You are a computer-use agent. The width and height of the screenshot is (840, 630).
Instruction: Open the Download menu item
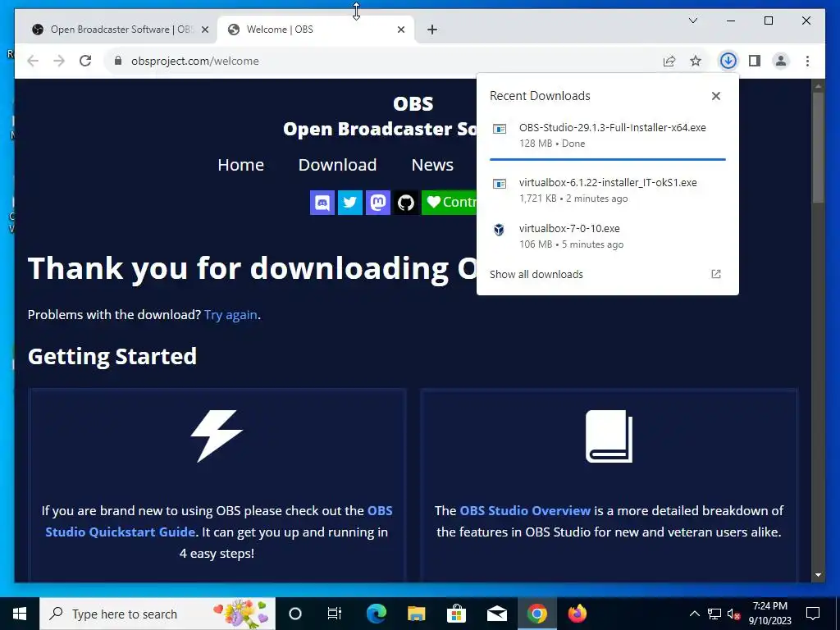[x=337, y=165]
